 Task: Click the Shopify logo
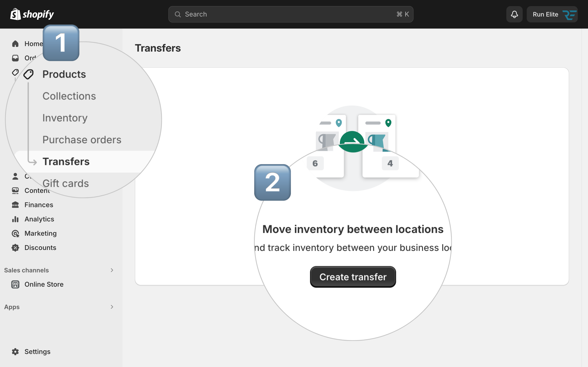(32, 14)
